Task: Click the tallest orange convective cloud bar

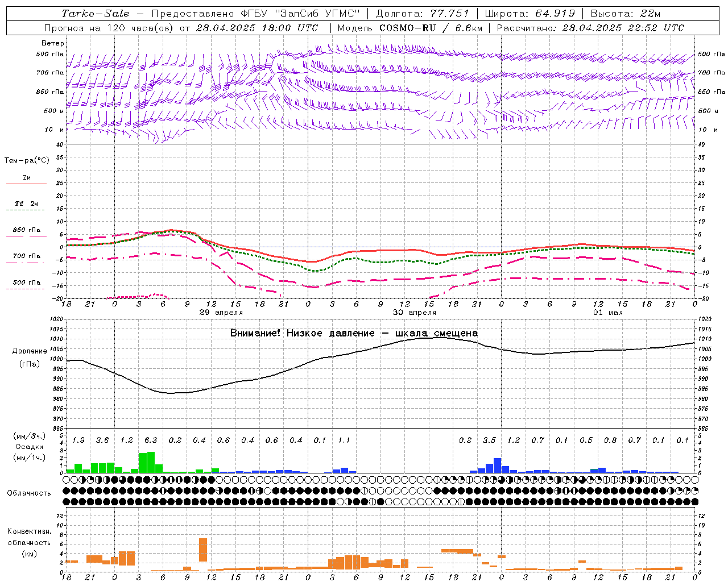Action: [203, 550]
